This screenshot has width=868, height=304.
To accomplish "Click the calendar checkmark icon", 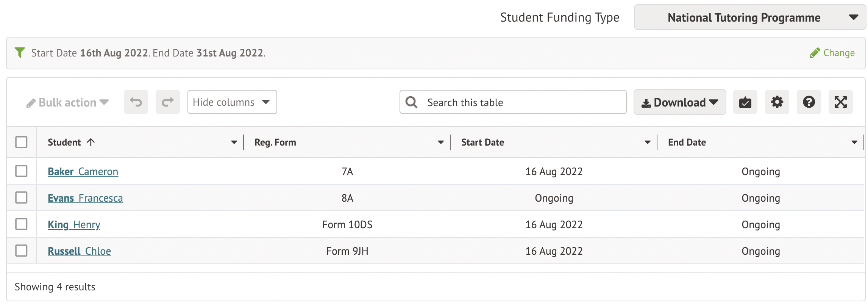I will 745,102.
